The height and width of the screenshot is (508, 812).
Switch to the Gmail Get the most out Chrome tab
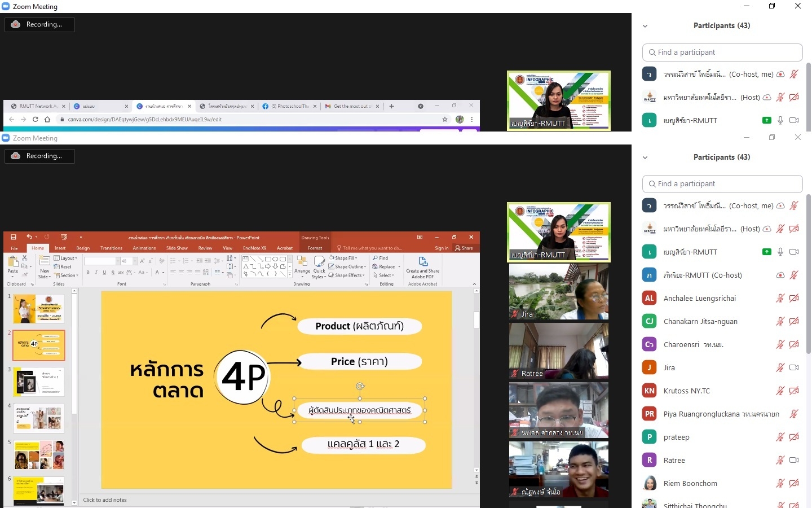point(351,106)
